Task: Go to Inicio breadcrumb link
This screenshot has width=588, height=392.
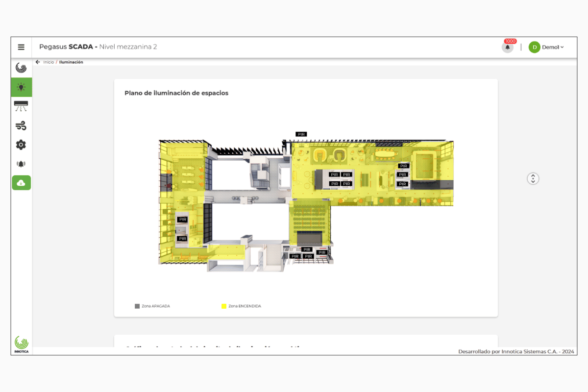Action: [49, 62]
